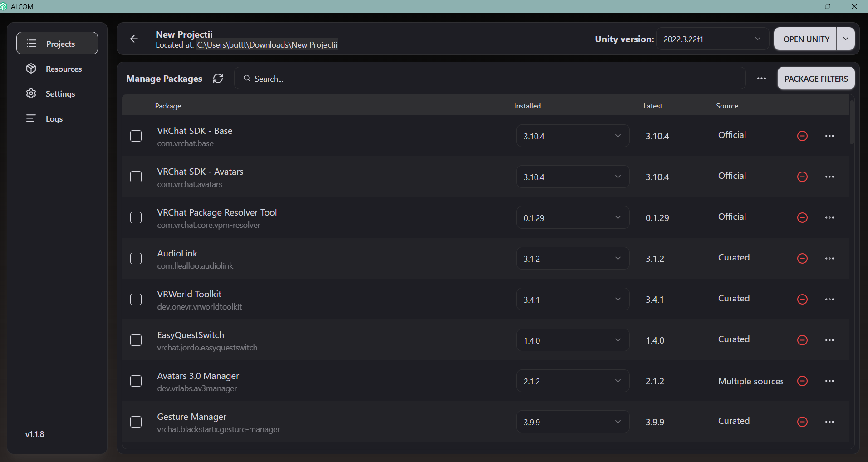Viewport: 868px width, 462px height.
Task: Open VRChat SDK - Base version dropdown 3.10.4
Action: click(x=573, y=136)
